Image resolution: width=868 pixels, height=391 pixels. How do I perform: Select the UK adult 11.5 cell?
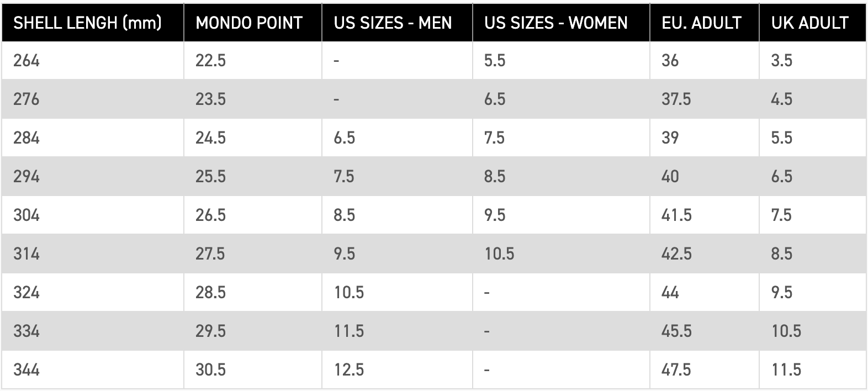point(813,369)
